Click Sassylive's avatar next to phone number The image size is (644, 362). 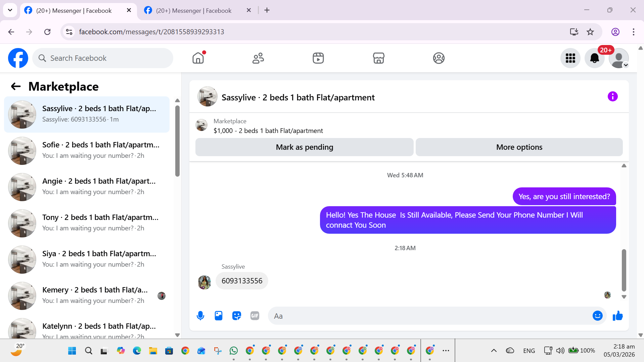(204, 282)
